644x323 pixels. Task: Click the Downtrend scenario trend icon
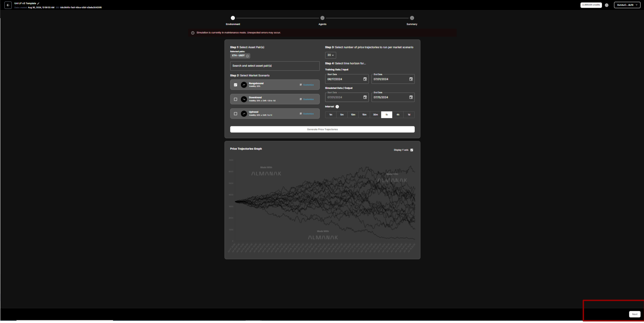coord(244,99)
